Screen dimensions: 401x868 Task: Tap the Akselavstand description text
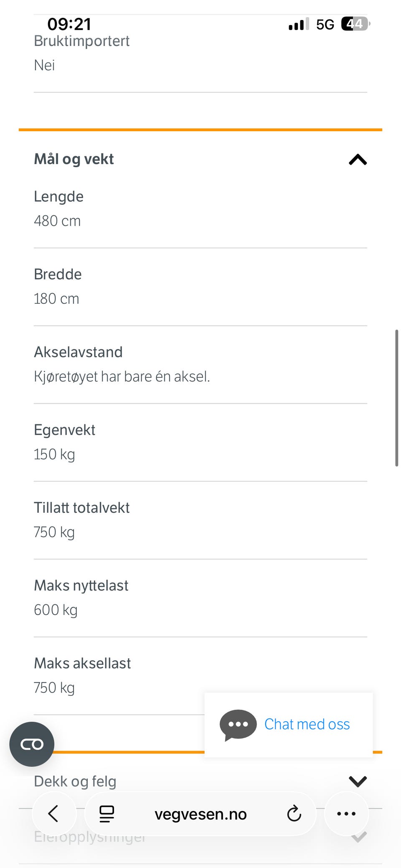(122, 377)
